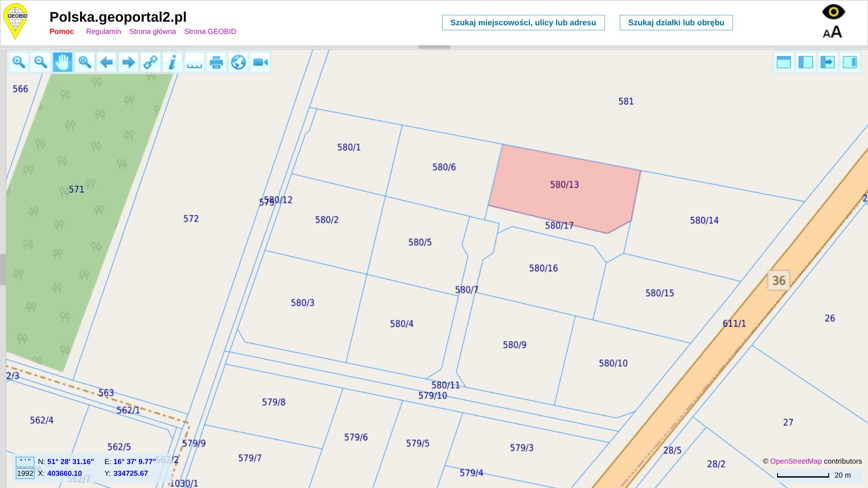Click parcel label 580/10

tap(613, 363)
